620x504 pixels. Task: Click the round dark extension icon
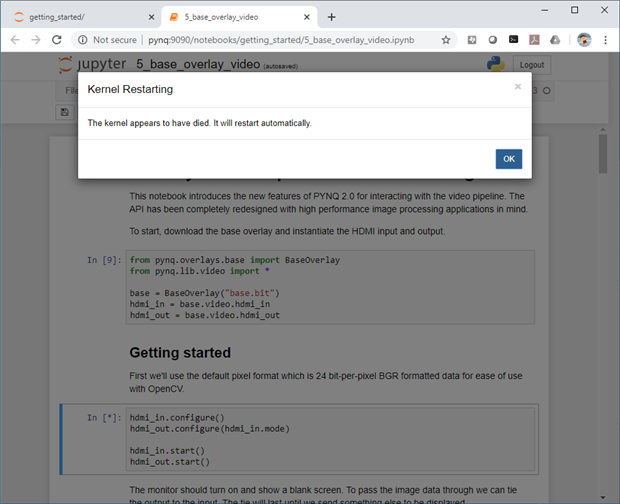click(493, 40)
